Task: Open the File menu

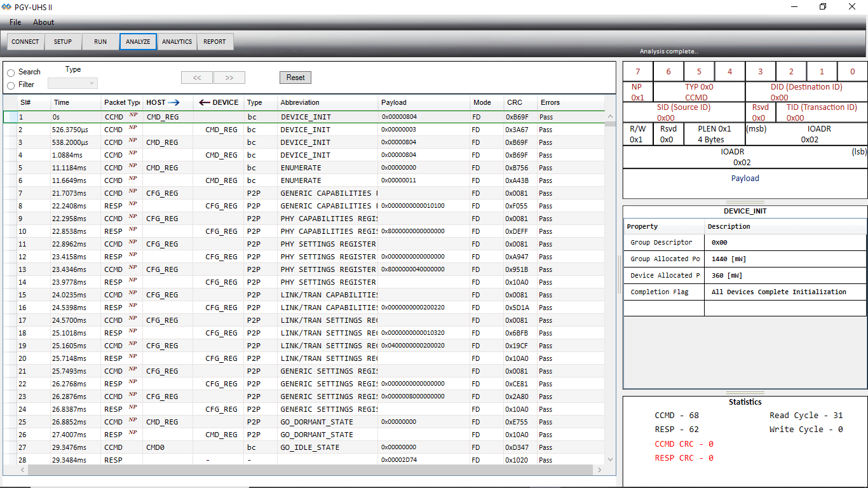Action: pos(15,22)
